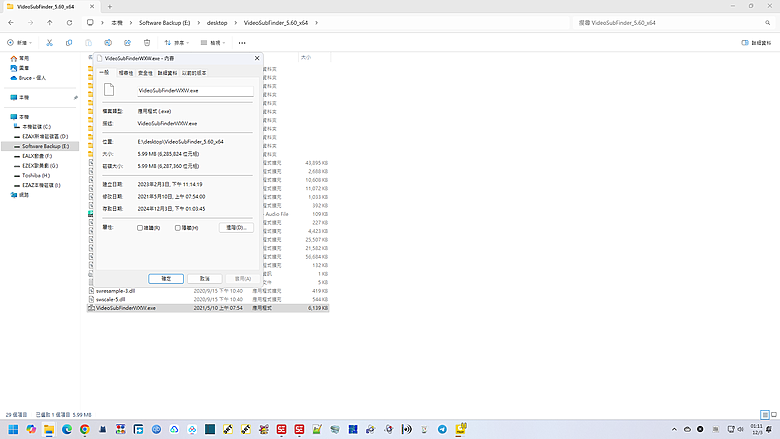The image size is (780, 439).
Task: Click desktop breadcrumb in address bar
Action: click(x=217, y=23)
